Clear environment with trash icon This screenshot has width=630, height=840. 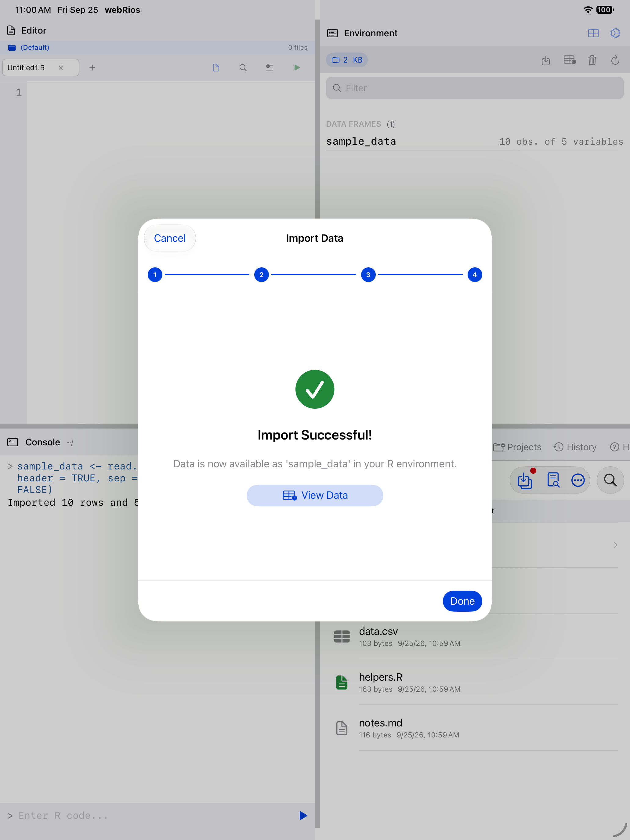(x=592, y=60)
